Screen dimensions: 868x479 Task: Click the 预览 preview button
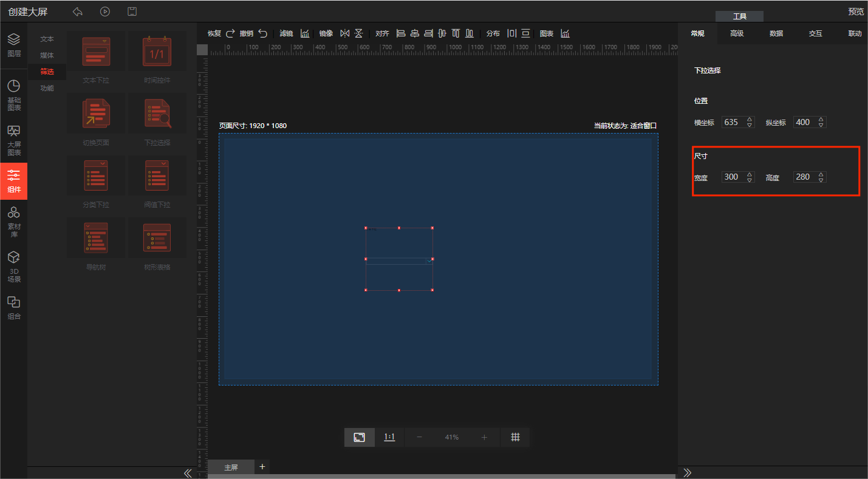click(856, 12)
